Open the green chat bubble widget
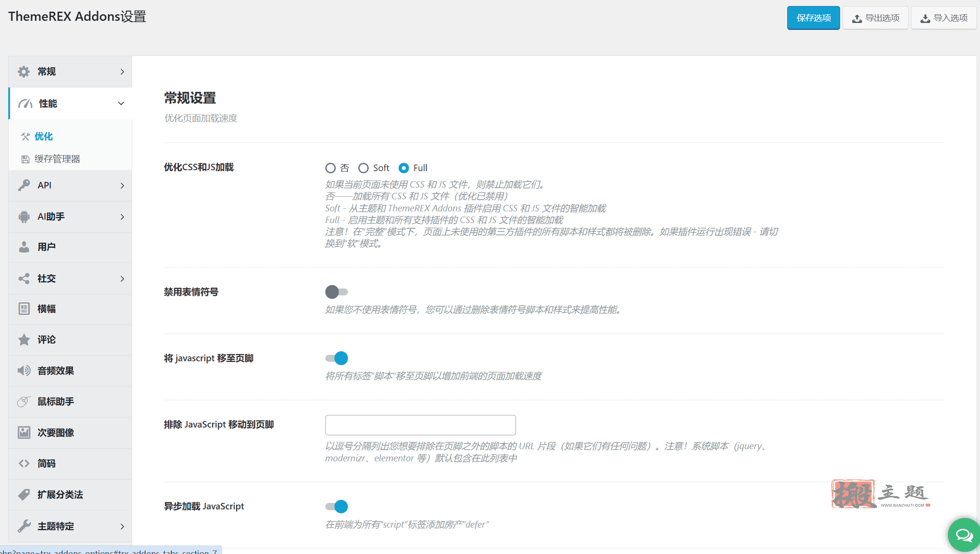Screen dimensions: 980x554 point(964,535)
